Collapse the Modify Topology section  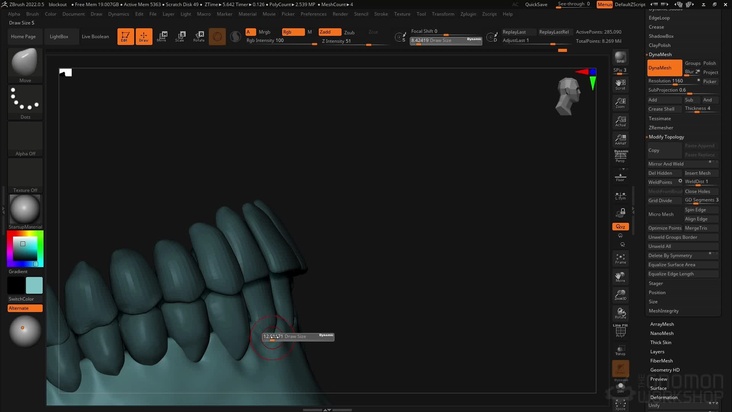[666, 137]
